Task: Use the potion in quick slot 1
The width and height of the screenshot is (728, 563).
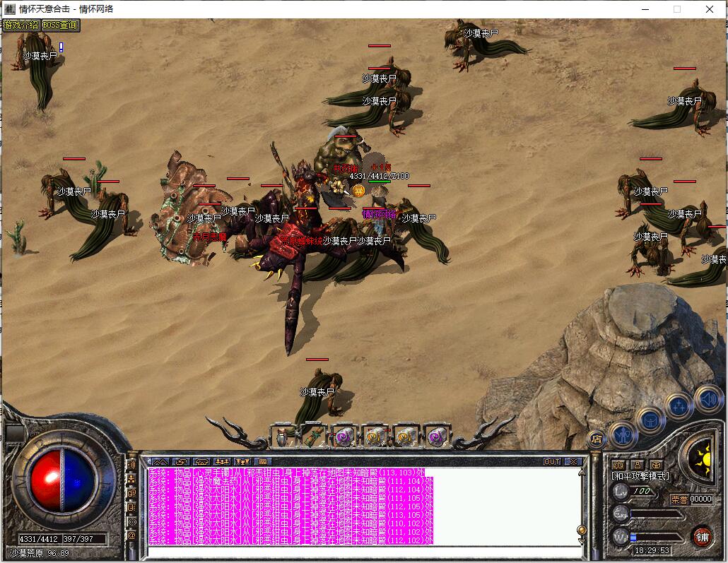Action: [283, 437]
